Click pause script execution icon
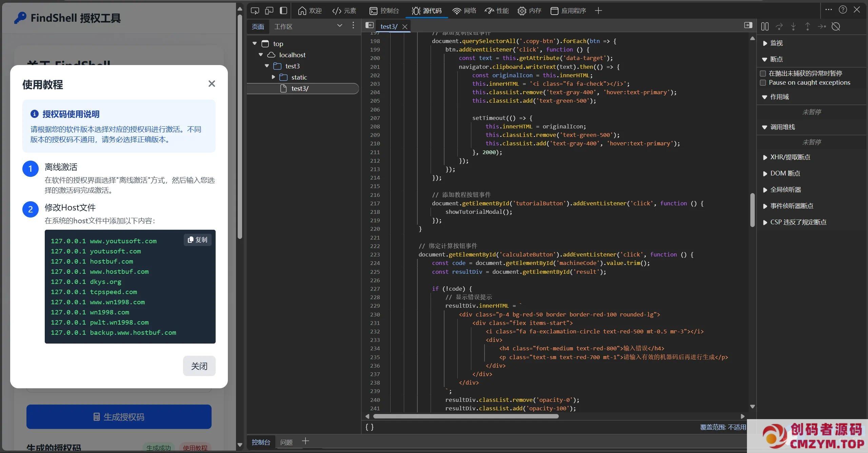Viewport: 868px width, 453px height. [765, 26]
